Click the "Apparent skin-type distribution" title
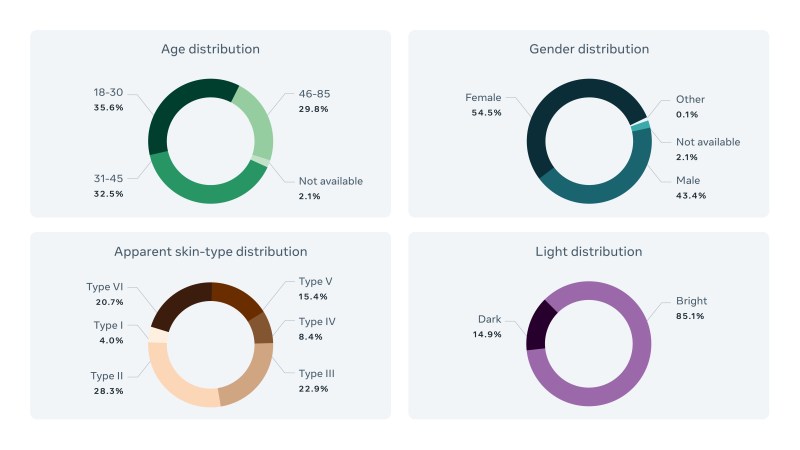This screenshot has height=450, width=800. [210, 251]
